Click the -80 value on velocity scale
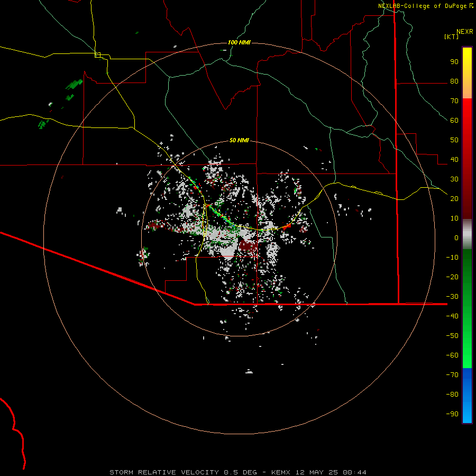The image size is (476, 476). 452,395
